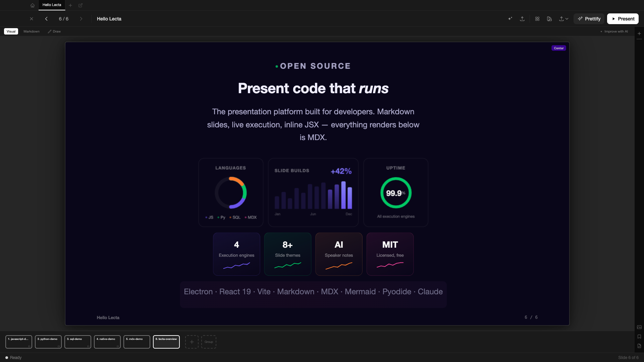Go to next slide arrow
Viewport: 644px width, 362px height.
pyautogui.click(x=81, y=19)
